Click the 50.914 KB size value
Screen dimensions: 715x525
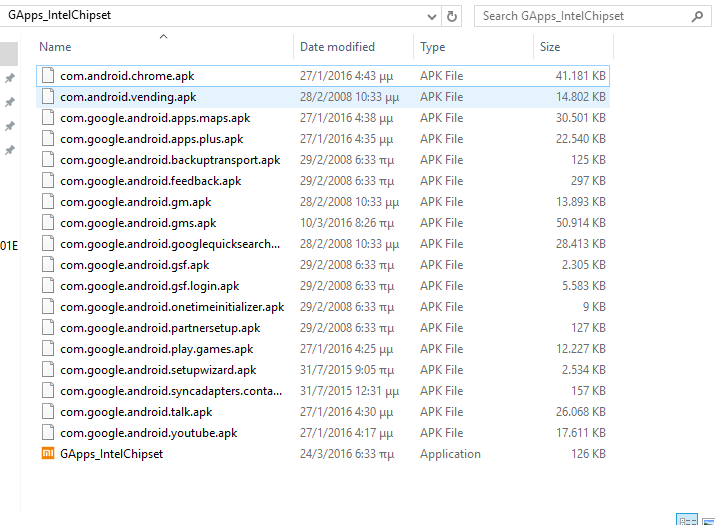[580, 223]
